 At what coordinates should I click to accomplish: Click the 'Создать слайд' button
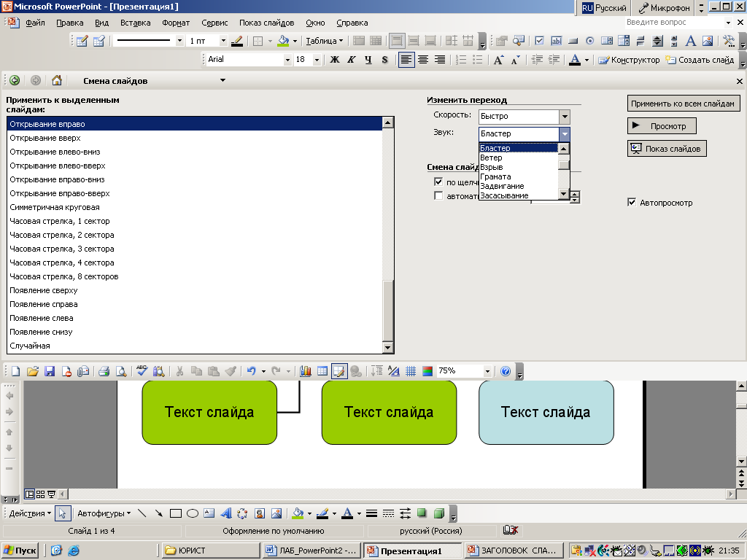[700, 60]
